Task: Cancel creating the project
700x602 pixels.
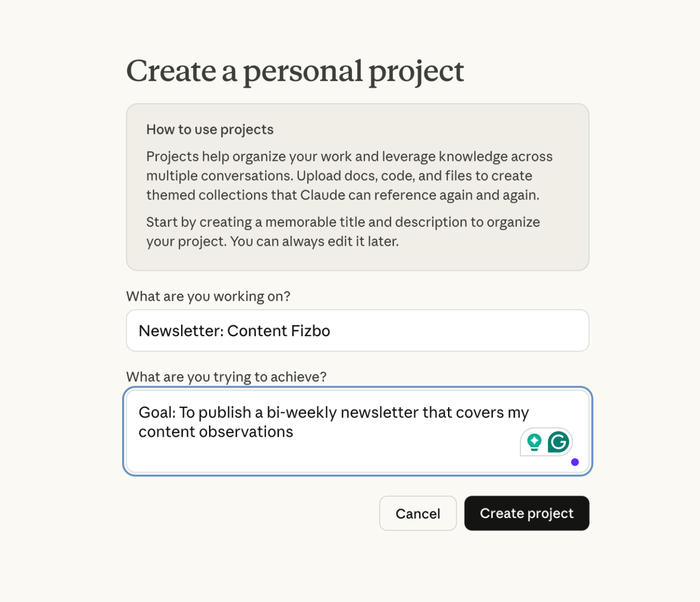Action: (417, 513)
